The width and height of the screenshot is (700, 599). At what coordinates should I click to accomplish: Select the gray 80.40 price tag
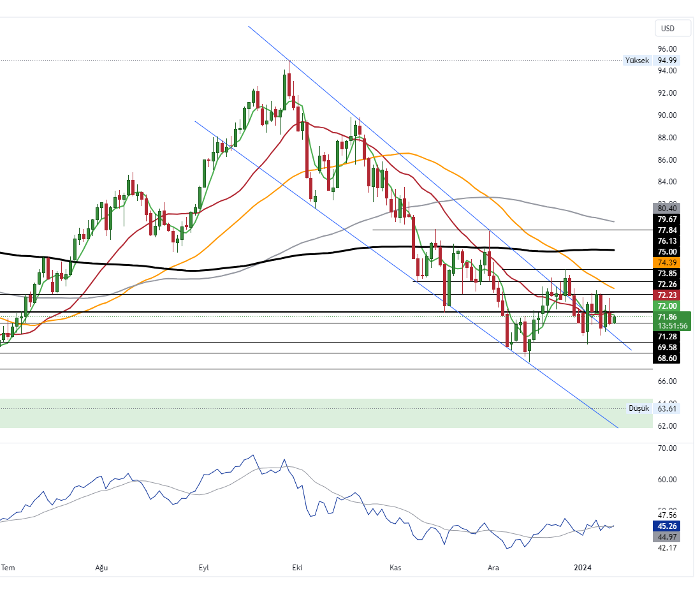[667, 208]
